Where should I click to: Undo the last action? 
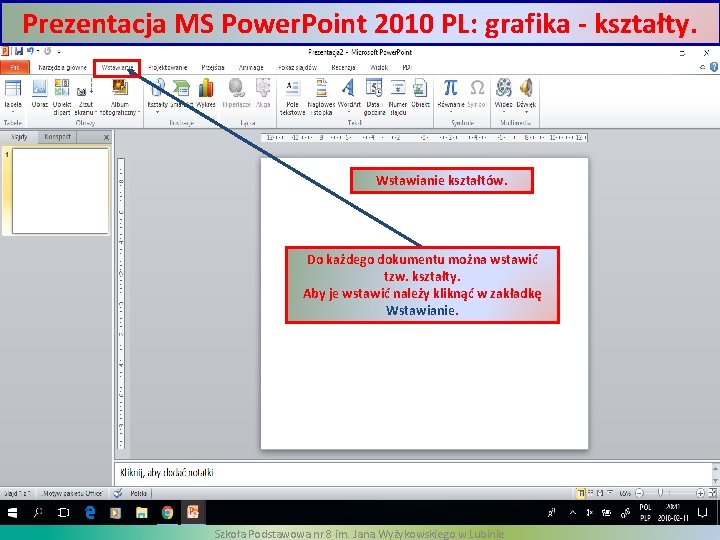30,51
